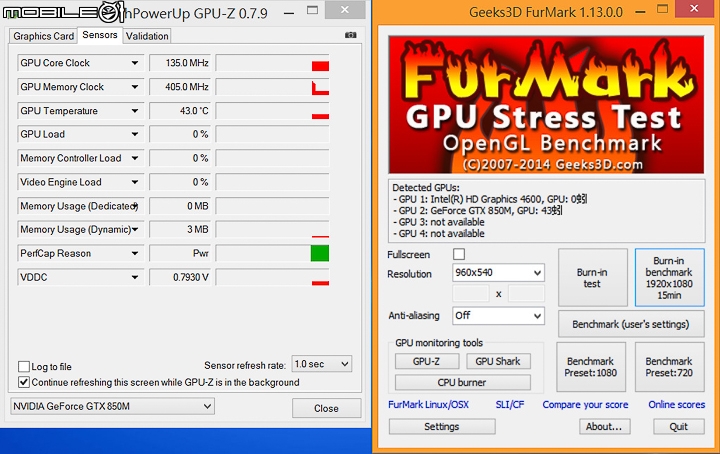The width and height of the screenshot is (720, 454).
Task: Click GPU 2 GeForce GTX 850M line
Action: (x=478, y=211)
